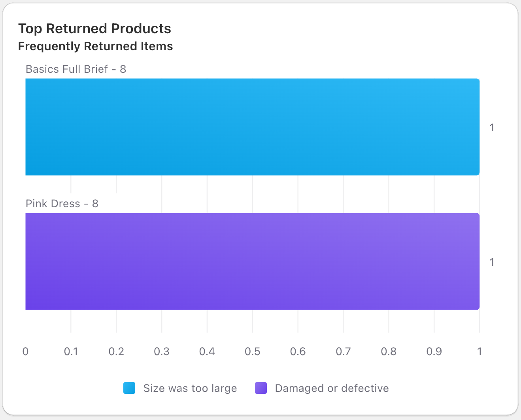The width and height of the screenshot is (521, 420).
Task: Click the 0.2 x-axis tick label
Action: click(116, 352)
